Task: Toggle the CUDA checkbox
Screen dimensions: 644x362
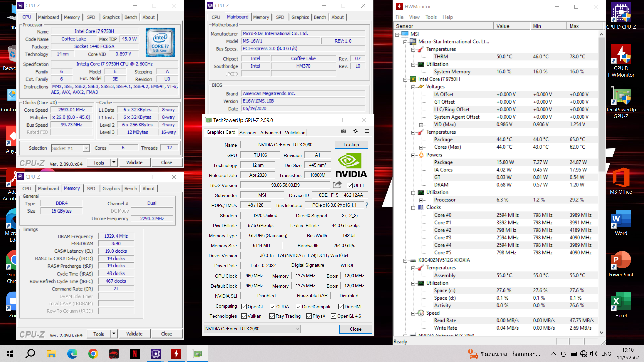Action: (273, 307)
